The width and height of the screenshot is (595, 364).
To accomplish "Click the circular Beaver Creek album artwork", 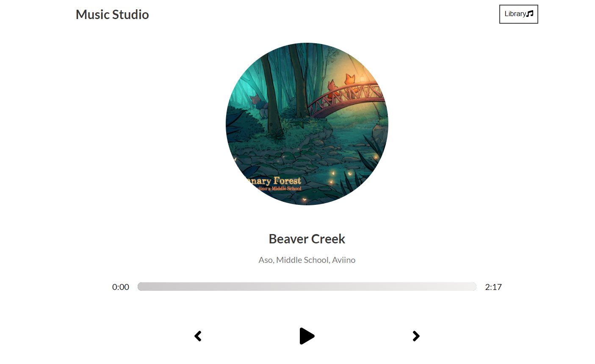I will (307, 124).
